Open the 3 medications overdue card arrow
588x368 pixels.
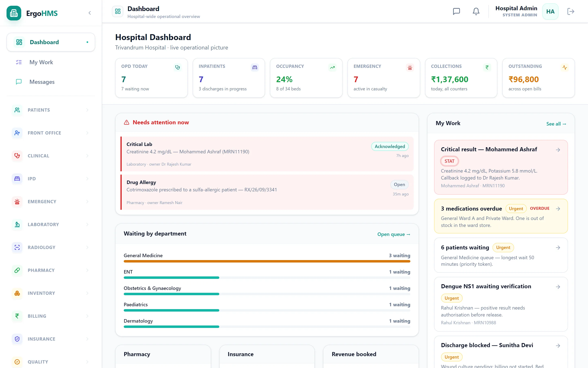tap(558, 209)
